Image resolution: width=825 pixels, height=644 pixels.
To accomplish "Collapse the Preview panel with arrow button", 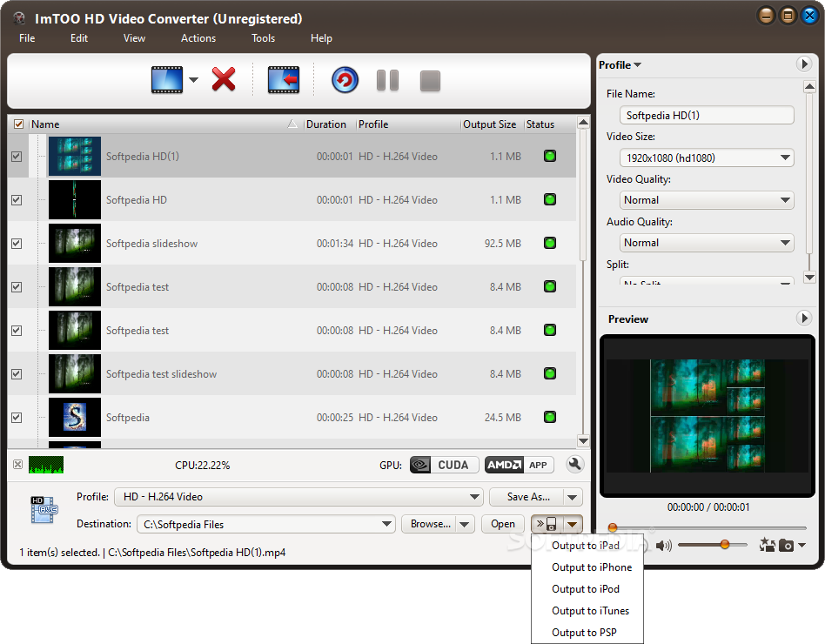I will (803, 318).
